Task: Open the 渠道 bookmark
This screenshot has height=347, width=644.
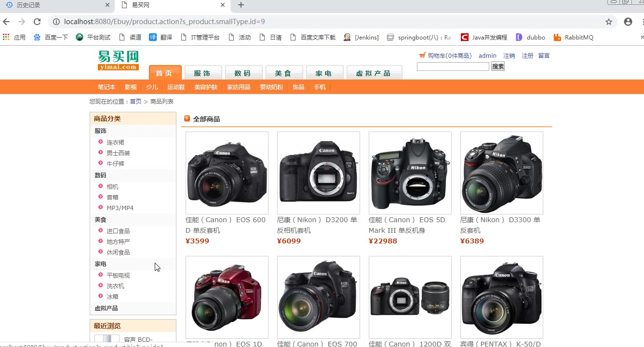Action: pos(130,37)
